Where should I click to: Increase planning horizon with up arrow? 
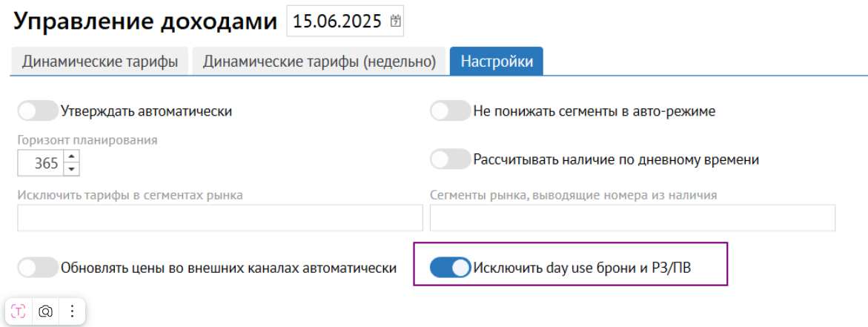tap(71, 156)
